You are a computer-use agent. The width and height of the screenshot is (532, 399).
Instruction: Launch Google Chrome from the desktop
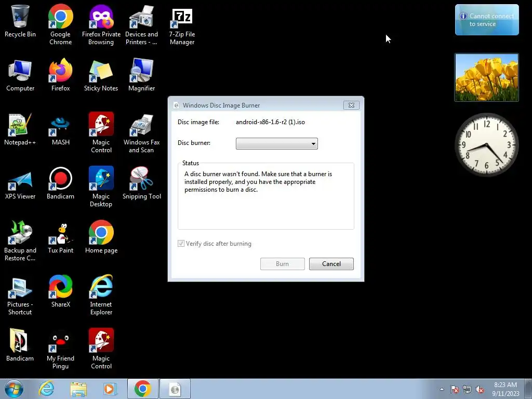[60, 24]
